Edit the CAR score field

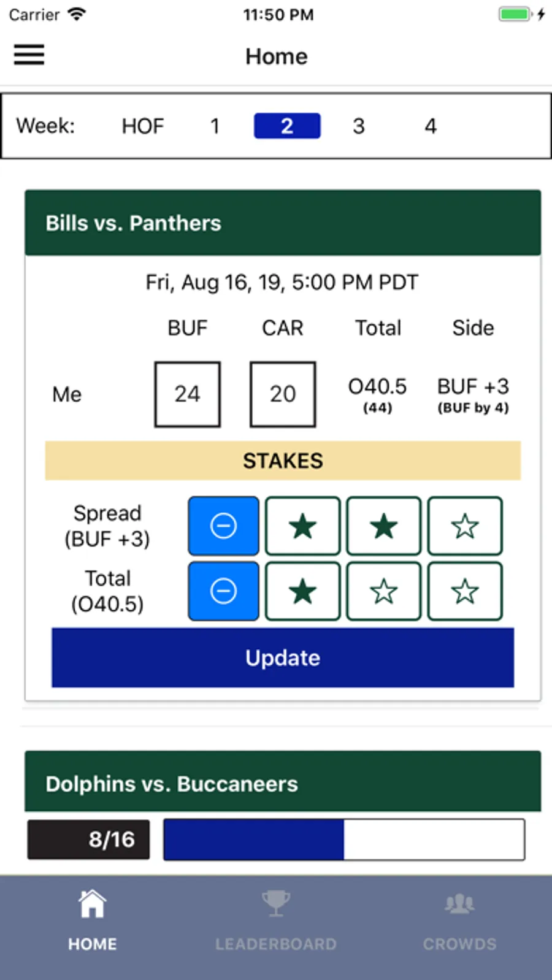tap(283, 394)
